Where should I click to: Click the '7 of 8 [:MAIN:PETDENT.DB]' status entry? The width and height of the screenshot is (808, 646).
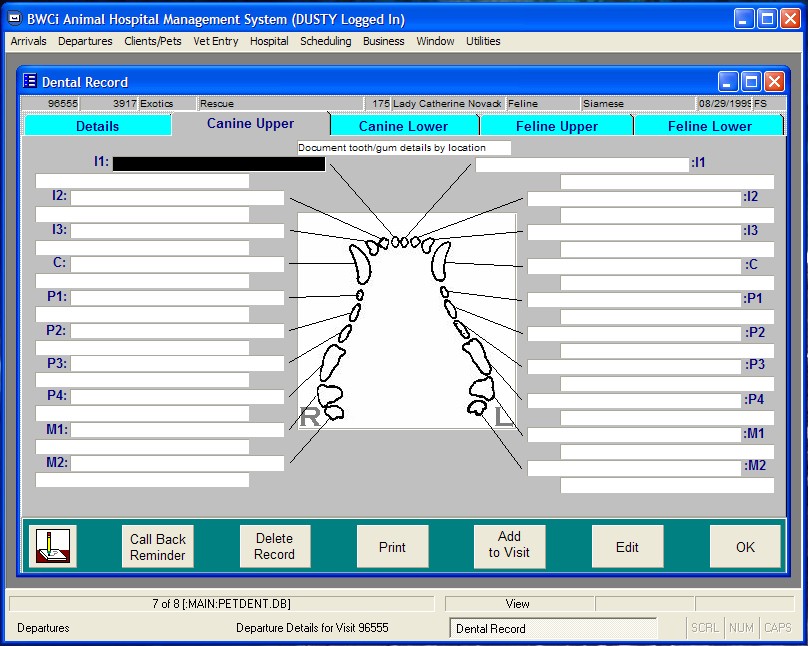[x=222, y=603]
